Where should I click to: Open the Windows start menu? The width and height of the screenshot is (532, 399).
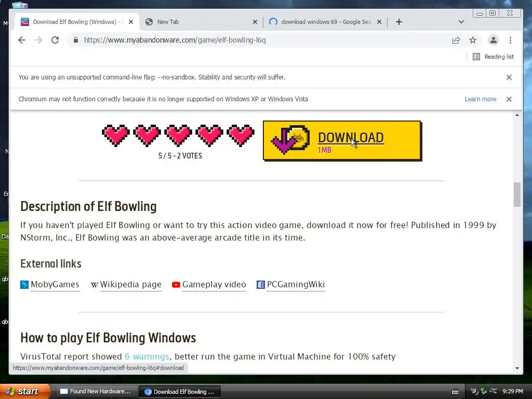[x=25, y=391]
